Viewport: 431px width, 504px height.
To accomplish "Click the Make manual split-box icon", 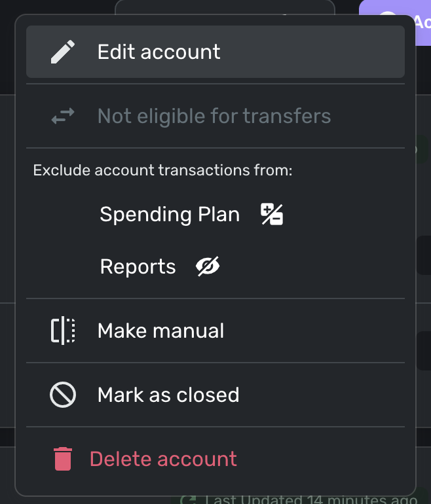I will [63, 331].
